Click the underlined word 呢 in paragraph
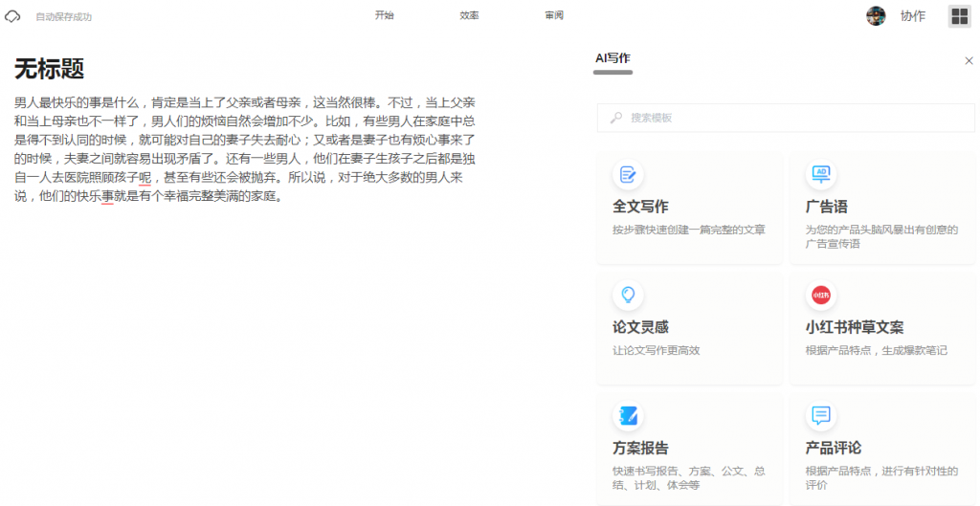The width and height of the screenshot is (980, 506). point(145,177)
